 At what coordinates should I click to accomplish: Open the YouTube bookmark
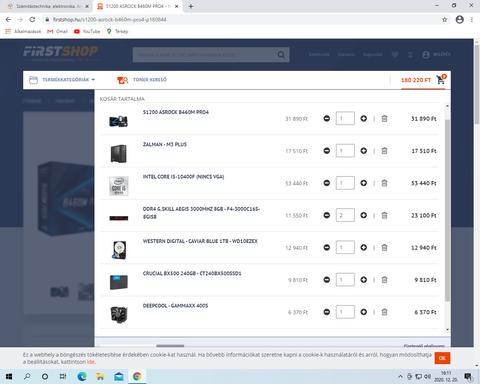point(87,31)
